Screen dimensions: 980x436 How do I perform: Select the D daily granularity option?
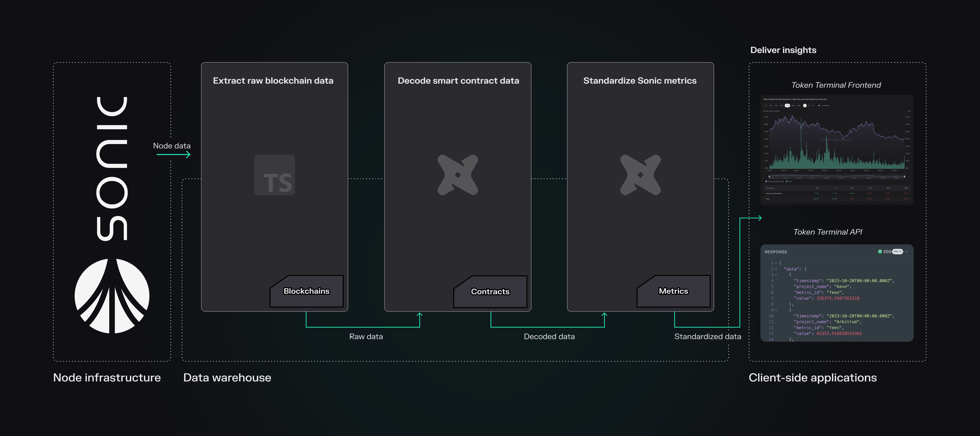click(805, 106)
